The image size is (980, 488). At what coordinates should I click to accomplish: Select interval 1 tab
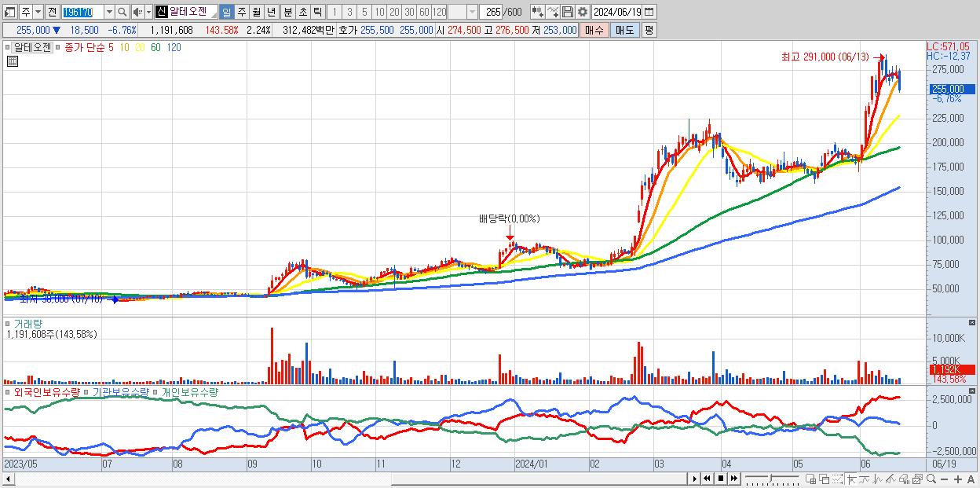(335, 12)
